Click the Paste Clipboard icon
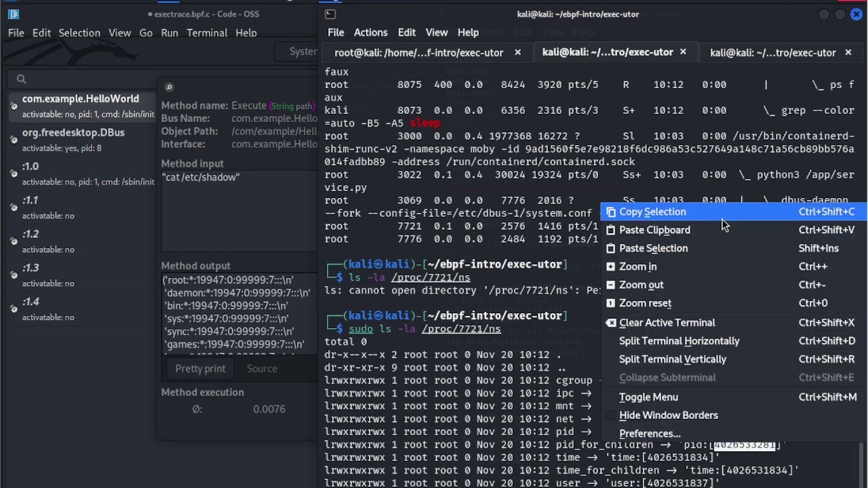Viewport: 868px width, 488px height. (610, 230)
